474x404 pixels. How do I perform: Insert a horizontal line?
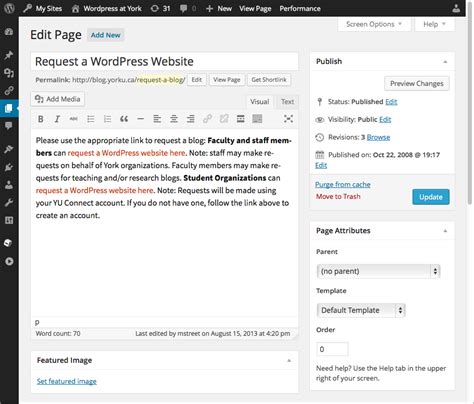click(141, 119)
